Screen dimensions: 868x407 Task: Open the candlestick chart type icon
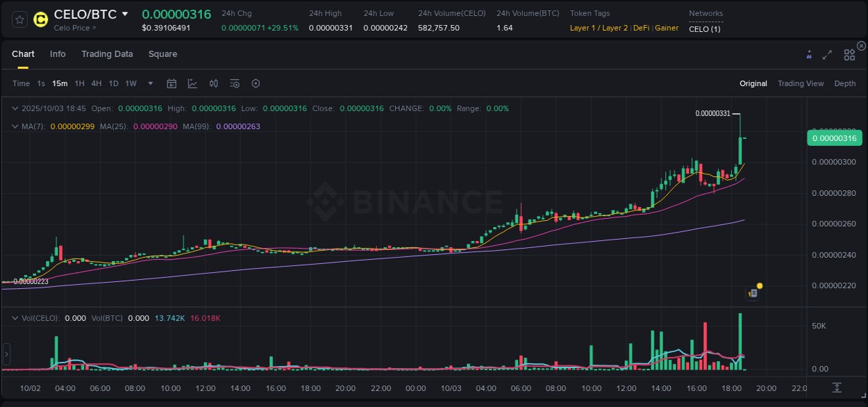(x=214, y=83)
